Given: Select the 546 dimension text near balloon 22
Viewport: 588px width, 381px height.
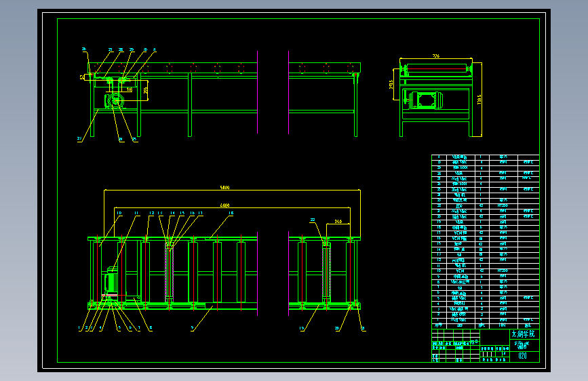Looking at the screenshot, I should click(338, 221).
